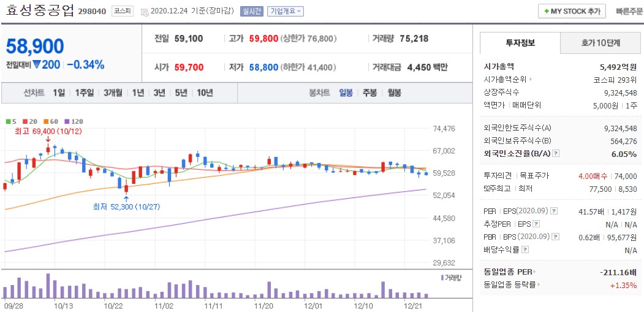Add stock via MY STOCK 추가 button
This screenshot has width=644, height=312.
point(572,11)
